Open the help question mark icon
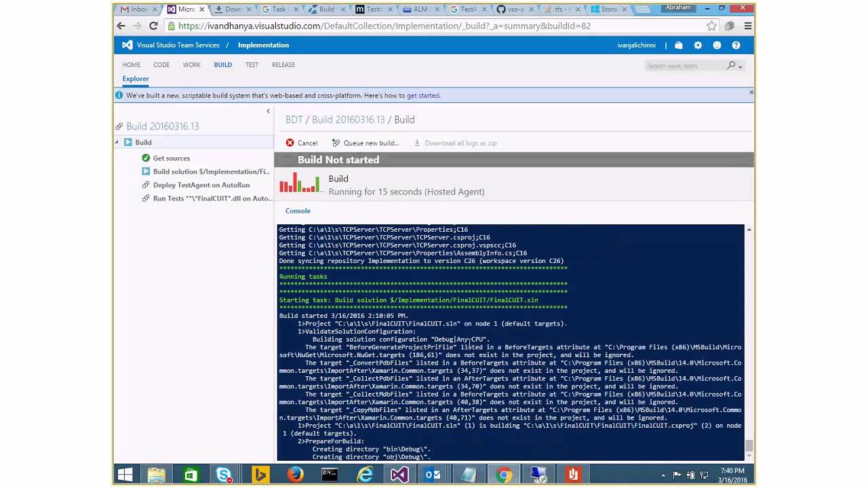 [736, 45]
